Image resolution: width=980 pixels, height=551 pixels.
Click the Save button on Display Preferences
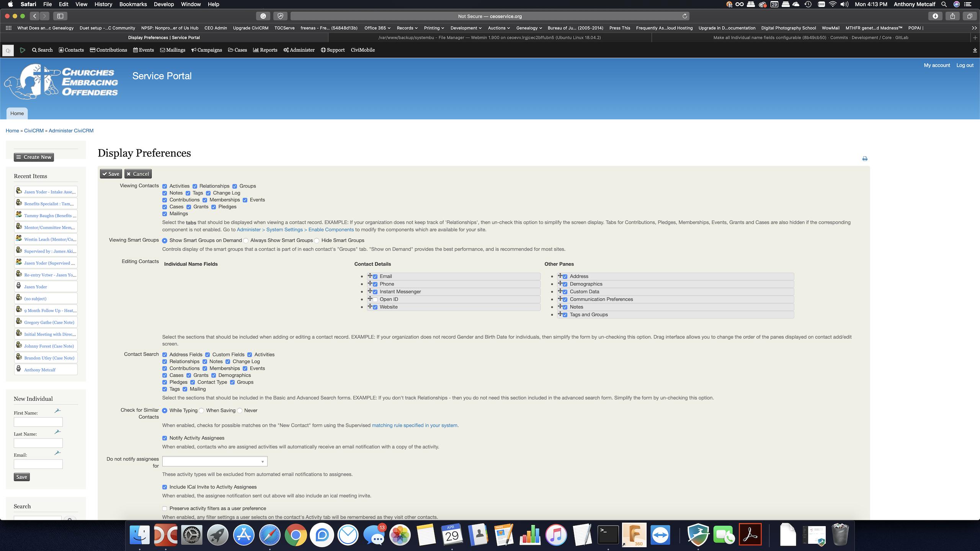coord(110,174)
